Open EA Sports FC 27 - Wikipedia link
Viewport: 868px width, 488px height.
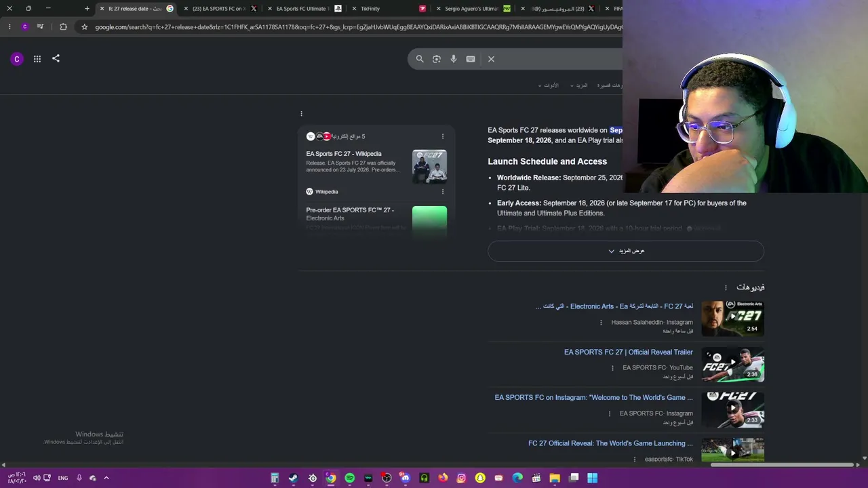[344, 154]
